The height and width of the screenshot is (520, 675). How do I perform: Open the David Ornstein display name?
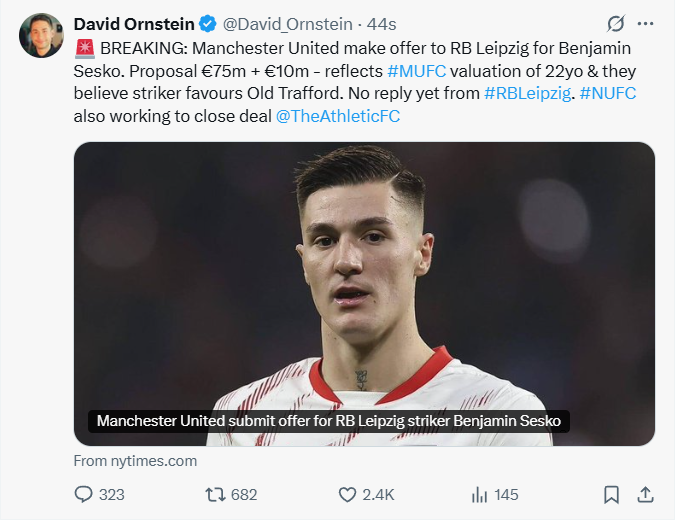click(135, 24)
